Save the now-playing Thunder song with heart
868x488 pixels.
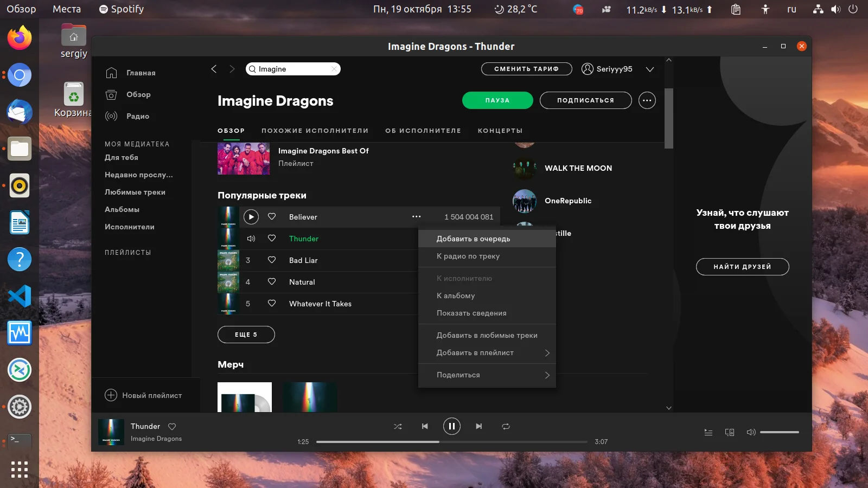coord(172,426)
